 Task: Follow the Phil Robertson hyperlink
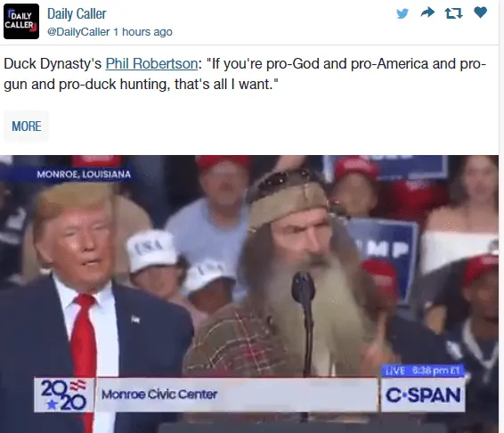151,63
